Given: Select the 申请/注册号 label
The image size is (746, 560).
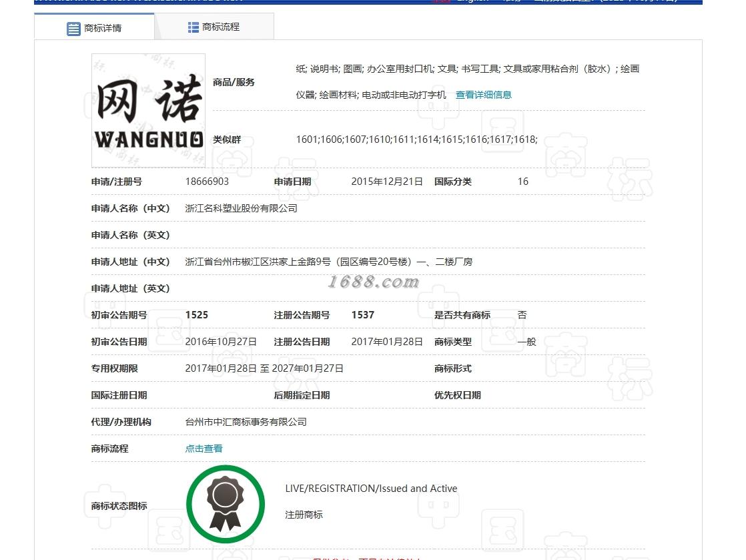Looking at the screenshot, I should (117, 182).
